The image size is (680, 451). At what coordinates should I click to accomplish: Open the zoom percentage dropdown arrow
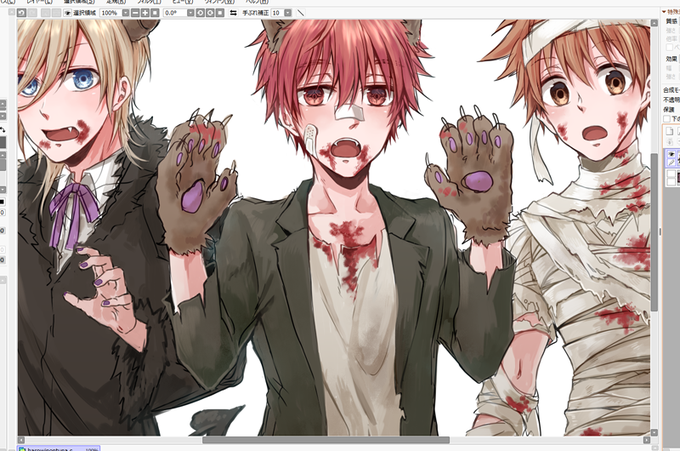[125, 13]
